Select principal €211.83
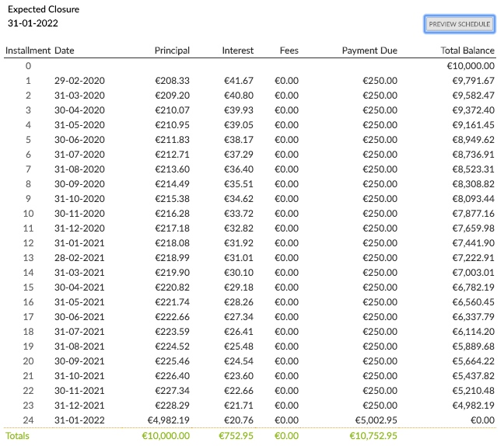504x446 pixels. coord(173,140)
